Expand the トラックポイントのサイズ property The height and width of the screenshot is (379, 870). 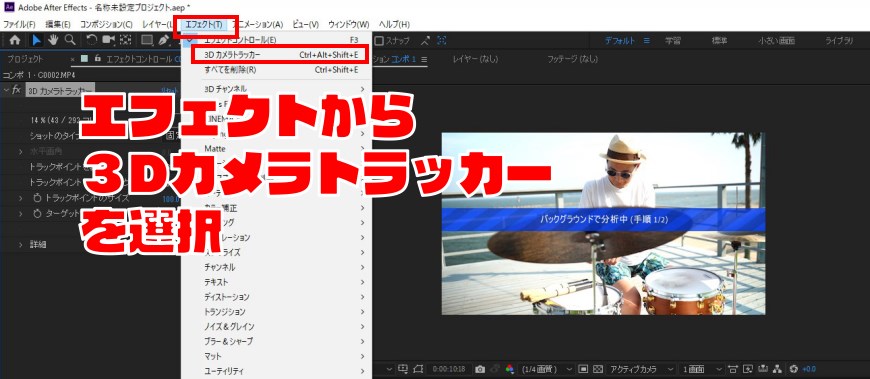pyautogui.click(x=21, y=198)
